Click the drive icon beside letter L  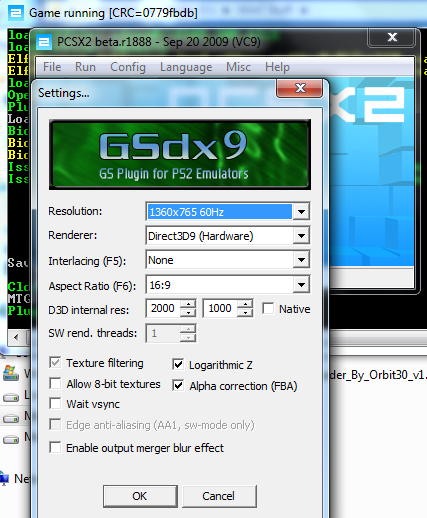(x=11, y=397)
